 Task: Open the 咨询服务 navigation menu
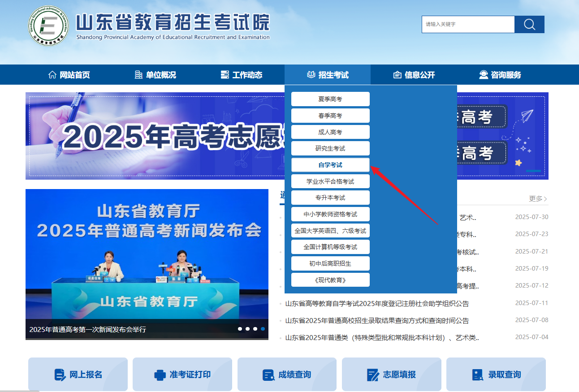pyautogui.click(x=501, y=74)
